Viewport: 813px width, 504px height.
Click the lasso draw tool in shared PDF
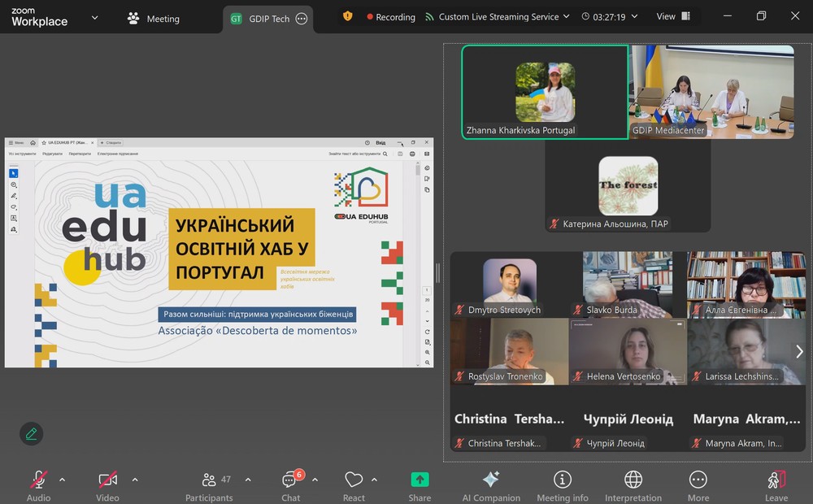point(14,207)
